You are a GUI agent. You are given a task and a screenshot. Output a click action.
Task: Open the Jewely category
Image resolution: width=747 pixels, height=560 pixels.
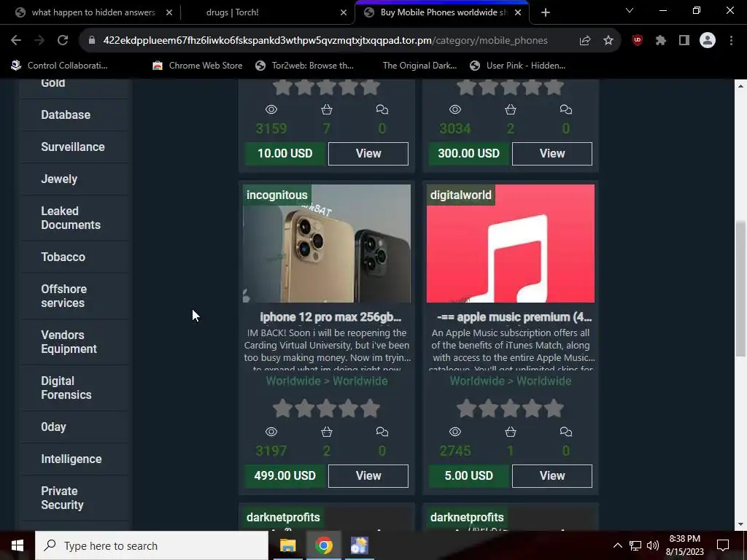(x=59, y=179)
